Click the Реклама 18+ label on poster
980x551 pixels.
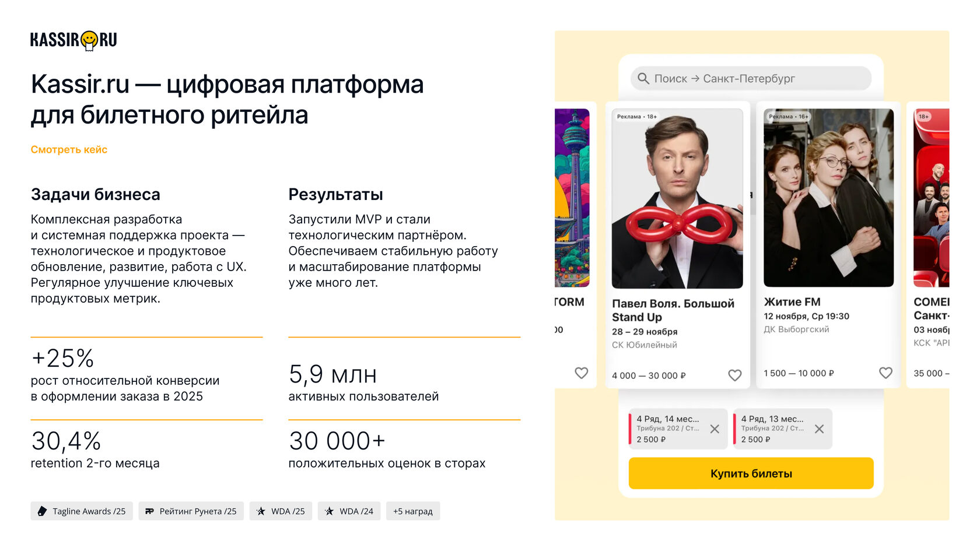pyautogui.click(x=637, y=117)
